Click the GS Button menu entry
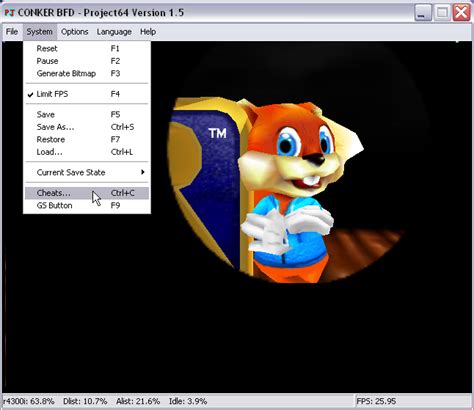The height and width of the screenshot is (410, 474). pos(87,205)
